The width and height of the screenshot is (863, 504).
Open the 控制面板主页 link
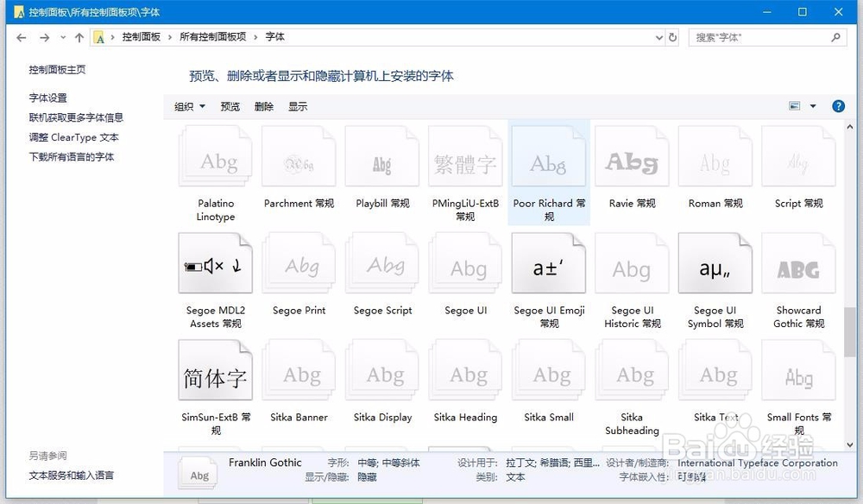click(57, 70)
